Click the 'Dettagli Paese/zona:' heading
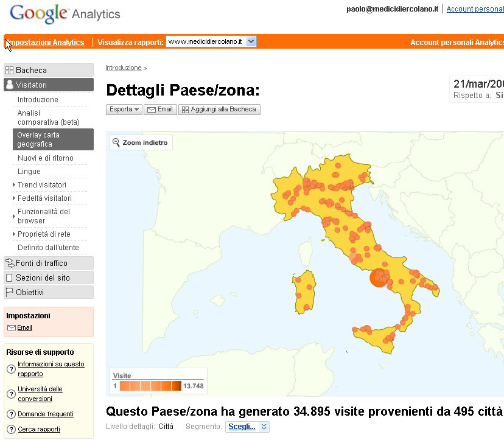This screenshot has height=440, width=504. point(183,90)
